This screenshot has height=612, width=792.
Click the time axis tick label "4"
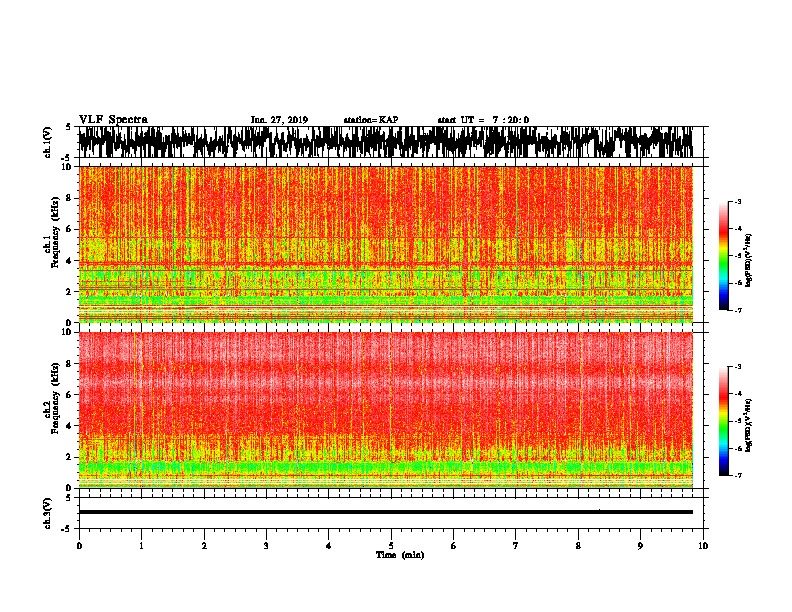(329, 546)
